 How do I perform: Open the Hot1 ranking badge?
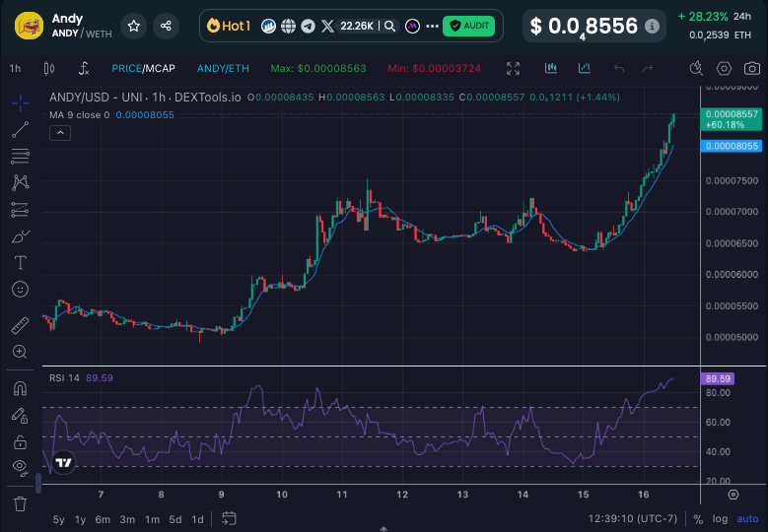229,26
